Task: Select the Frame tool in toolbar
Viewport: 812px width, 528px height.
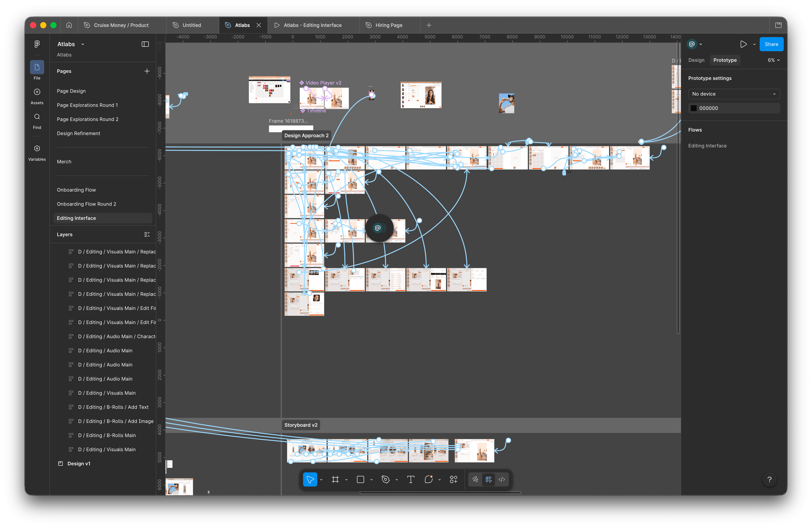Action: (335, 480)
